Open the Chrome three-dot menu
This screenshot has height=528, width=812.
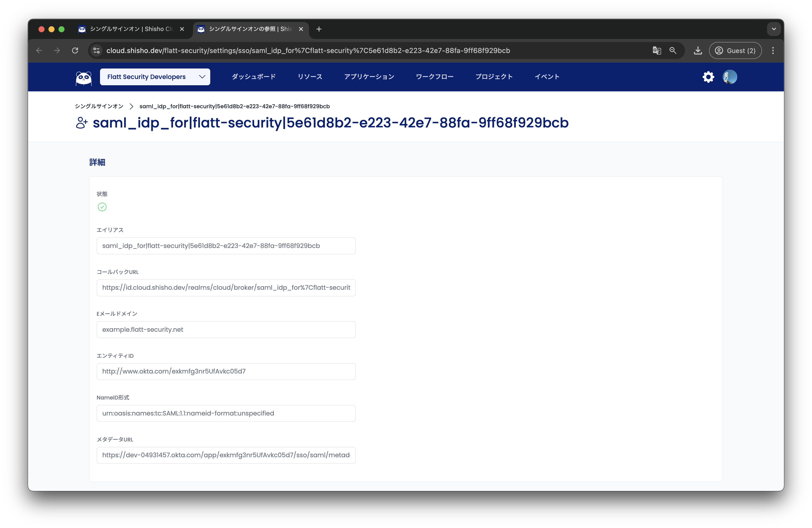click(773, 51)
